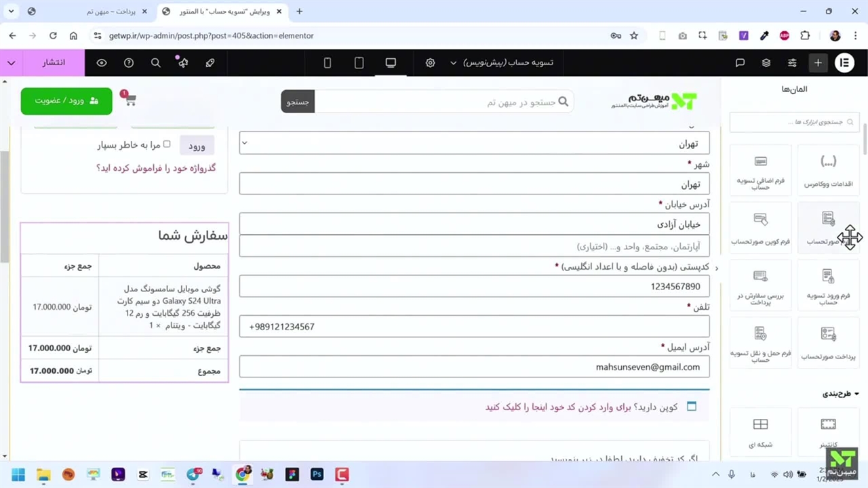
Task: Toggle the coupon notice "کوپن دارید؟" link
Action: (581, 407)
